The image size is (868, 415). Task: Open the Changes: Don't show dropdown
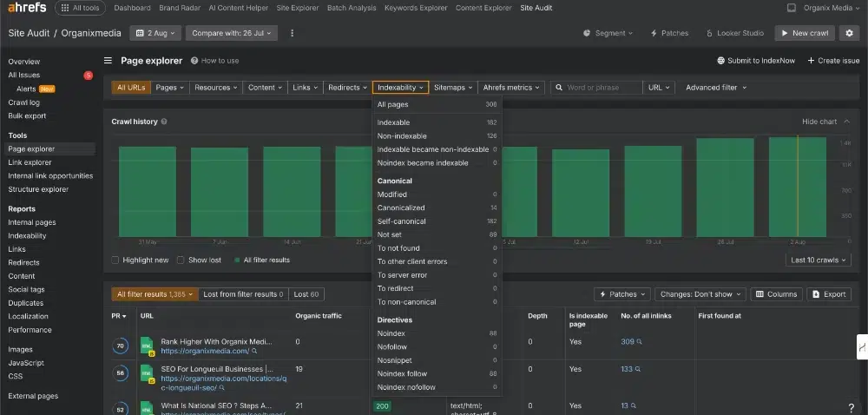(x=700, y=294)
